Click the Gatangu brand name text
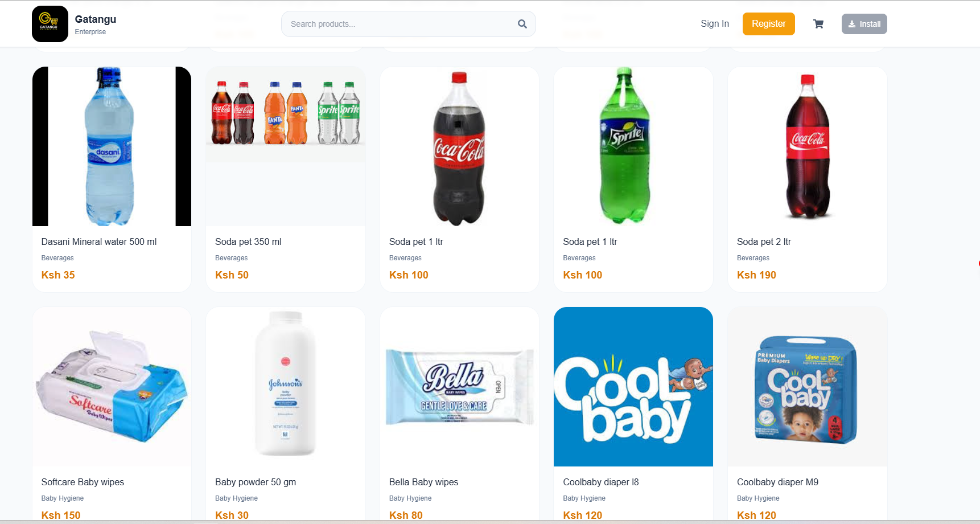This screenshot has height=524, width=980. pos(96,19)
